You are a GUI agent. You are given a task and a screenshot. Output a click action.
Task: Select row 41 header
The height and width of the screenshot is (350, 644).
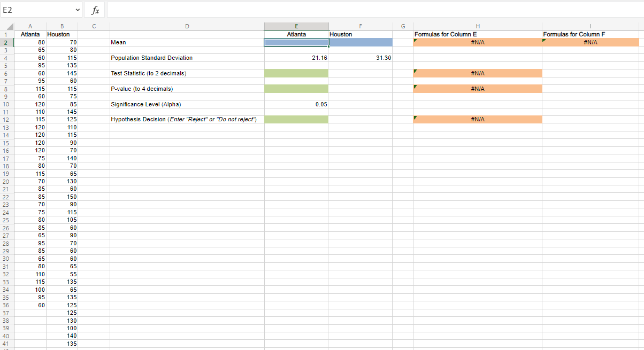(7, 344)
